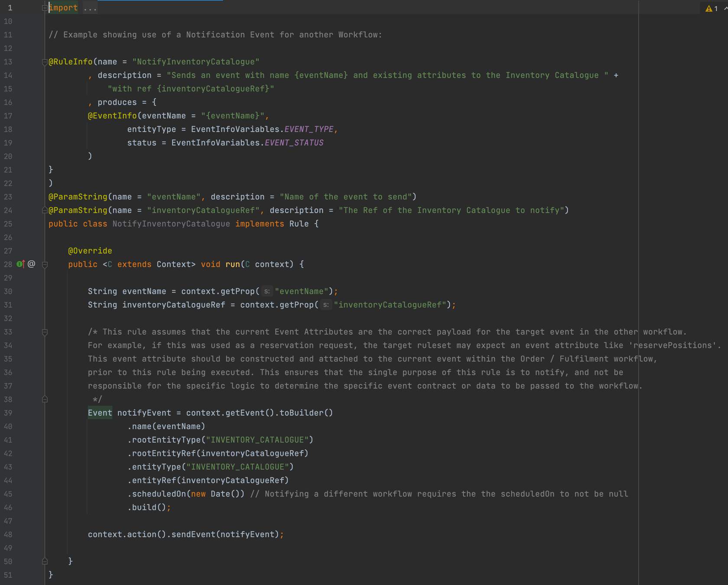Click the @Override annotation on line 27

click(90, 251)
